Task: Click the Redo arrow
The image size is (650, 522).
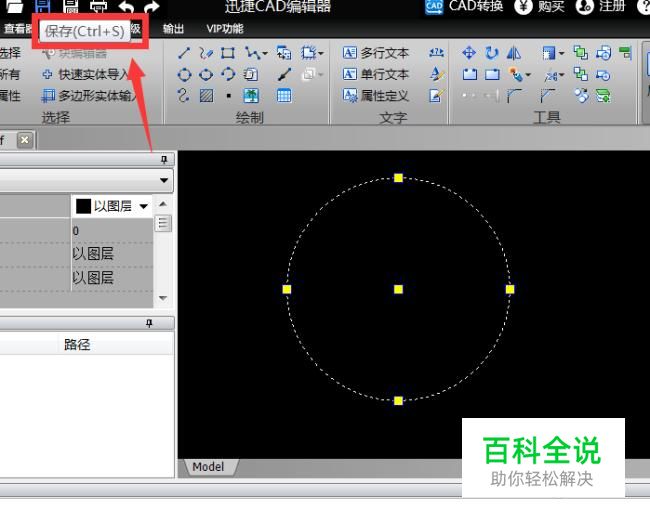Action: [152, 6]
